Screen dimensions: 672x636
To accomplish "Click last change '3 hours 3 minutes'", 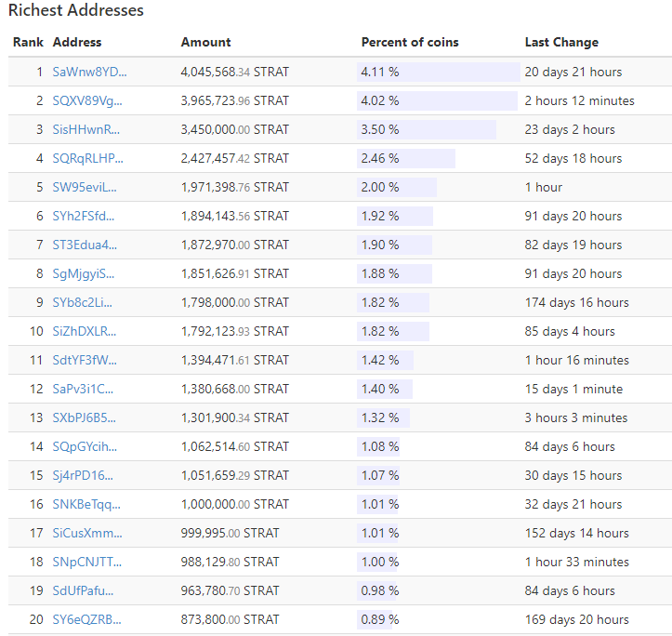I will coord(576,417).
